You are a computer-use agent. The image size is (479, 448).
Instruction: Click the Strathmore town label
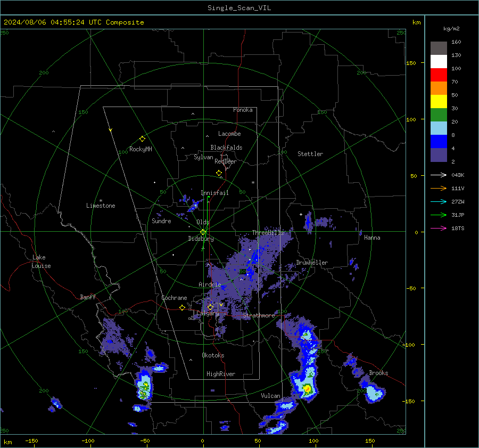tap(259, 315)
